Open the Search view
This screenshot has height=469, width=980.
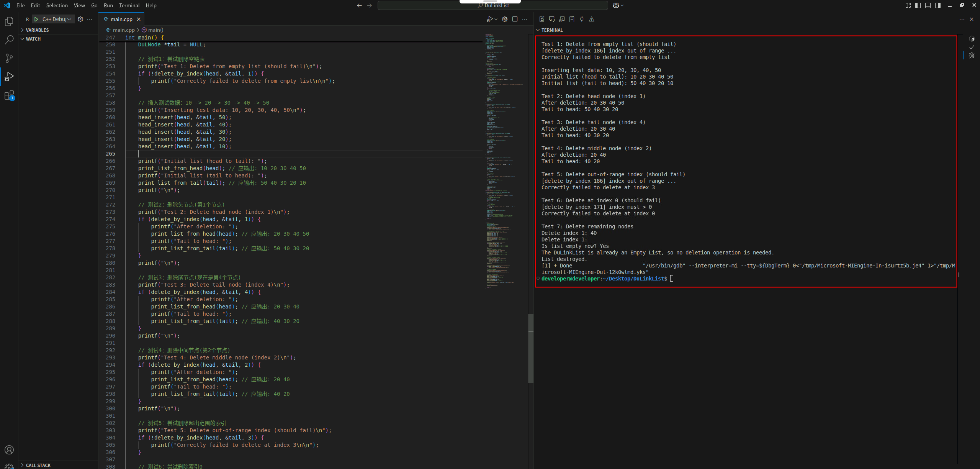click(9, 40)
